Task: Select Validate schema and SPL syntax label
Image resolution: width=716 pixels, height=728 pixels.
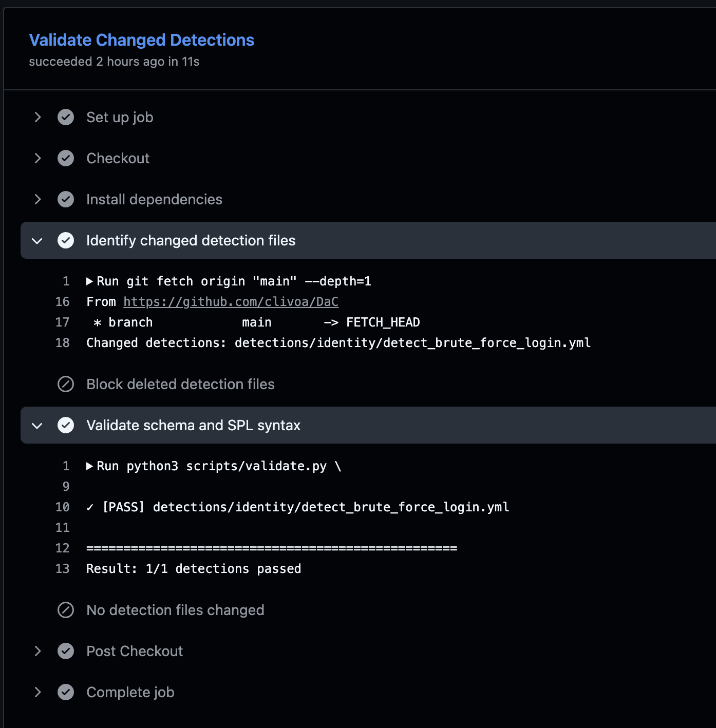Action: [193, 425]
